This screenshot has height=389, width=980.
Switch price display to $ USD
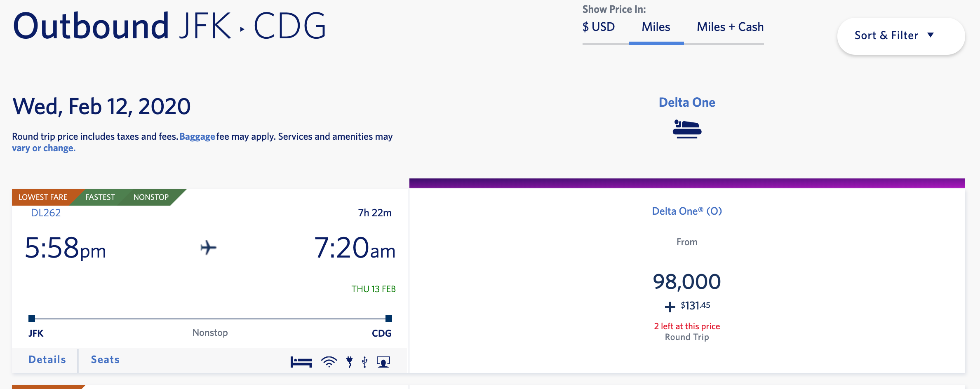pos(599,27)
